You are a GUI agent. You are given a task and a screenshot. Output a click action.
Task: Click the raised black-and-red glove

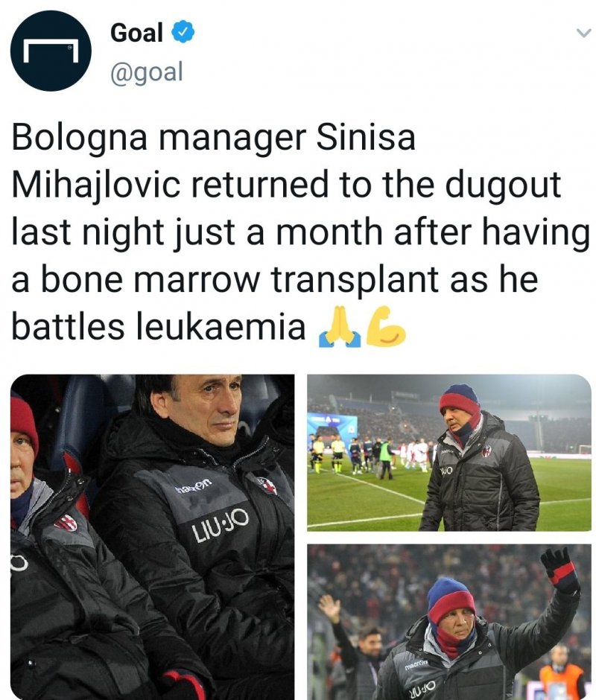[559, 570]
